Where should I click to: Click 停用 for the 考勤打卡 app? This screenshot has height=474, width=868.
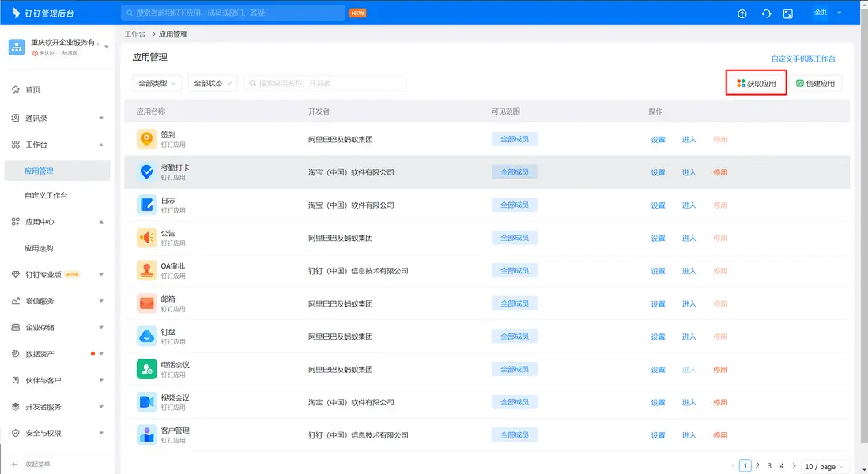pos(720,172)
